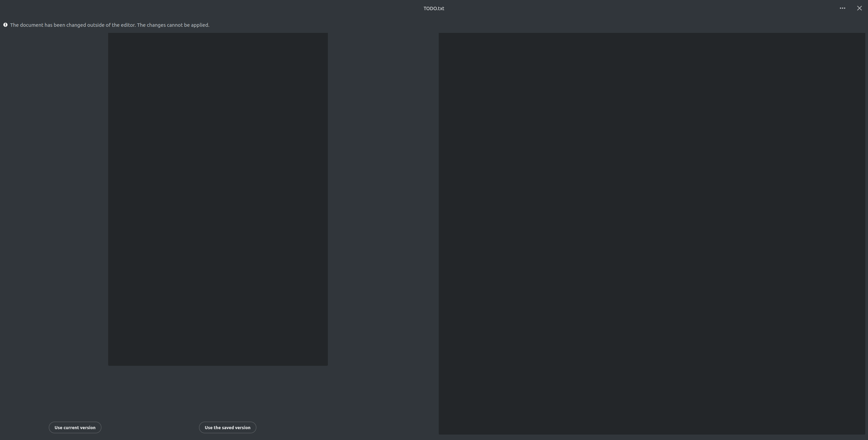Click inside the right document preview pane

click(652, 233)
